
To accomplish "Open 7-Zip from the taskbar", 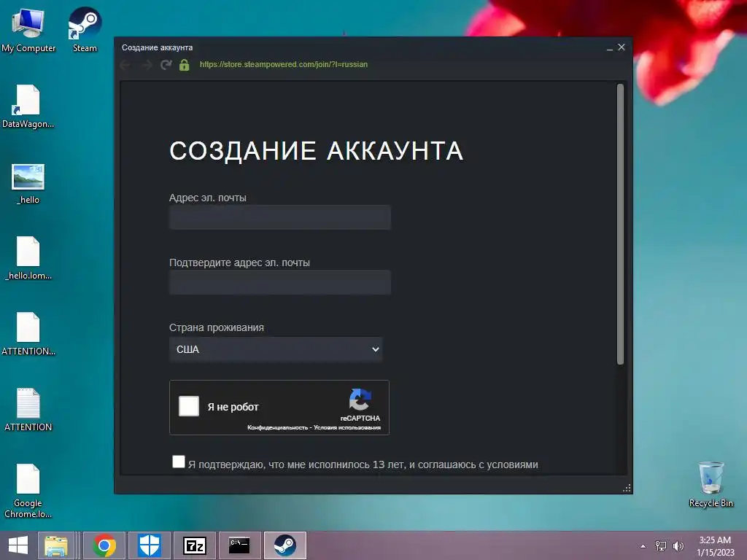I will 194,545.
